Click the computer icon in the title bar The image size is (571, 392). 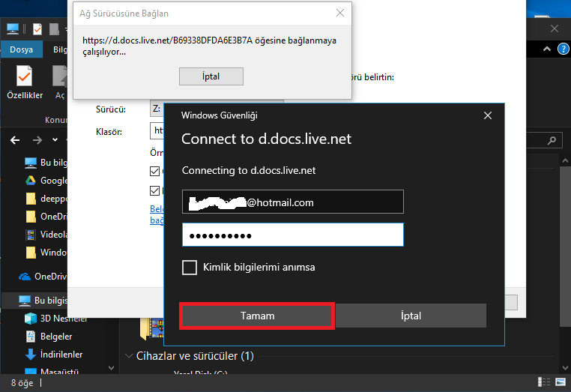[x=13, y=29]
